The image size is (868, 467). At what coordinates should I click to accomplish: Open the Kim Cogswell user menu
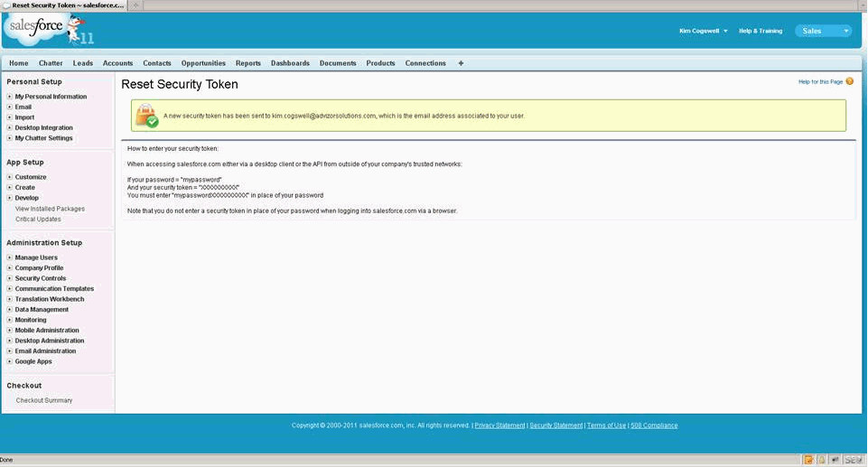click(x=704, y=31)
